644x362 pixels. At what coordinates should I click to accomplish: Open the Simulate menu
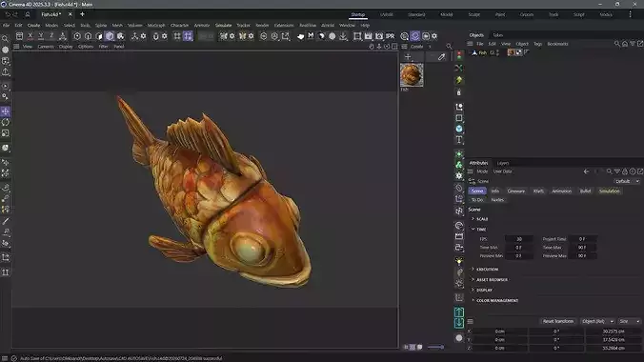point(224,25)
